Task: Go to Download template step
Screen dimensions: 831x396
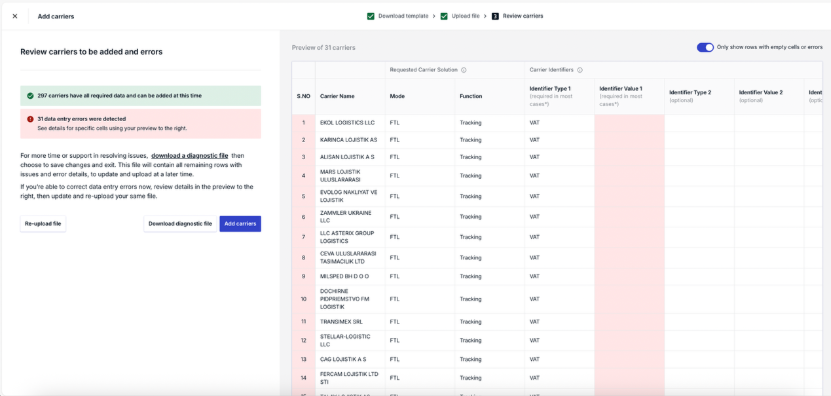Action: [403, 16]
